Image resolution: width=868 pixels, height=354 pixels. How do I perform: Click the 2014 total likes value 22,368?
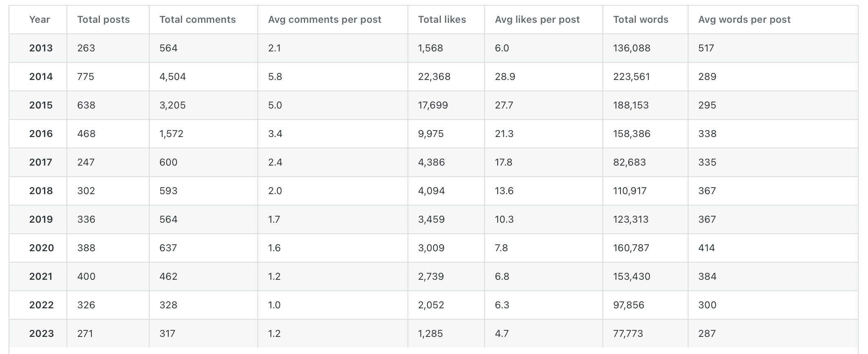tap(434, 77)
